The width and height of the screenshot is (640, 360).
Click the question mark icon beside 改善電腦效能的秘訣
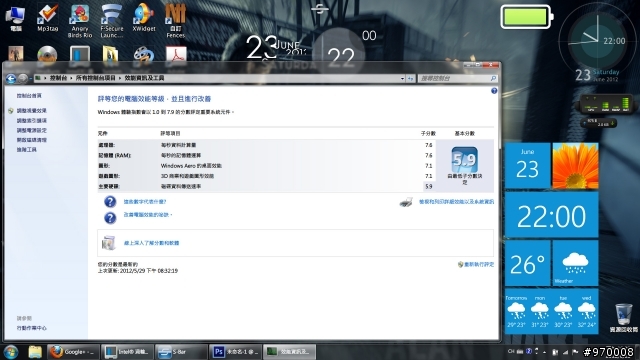pyautogui.click(x=110, y=218)
